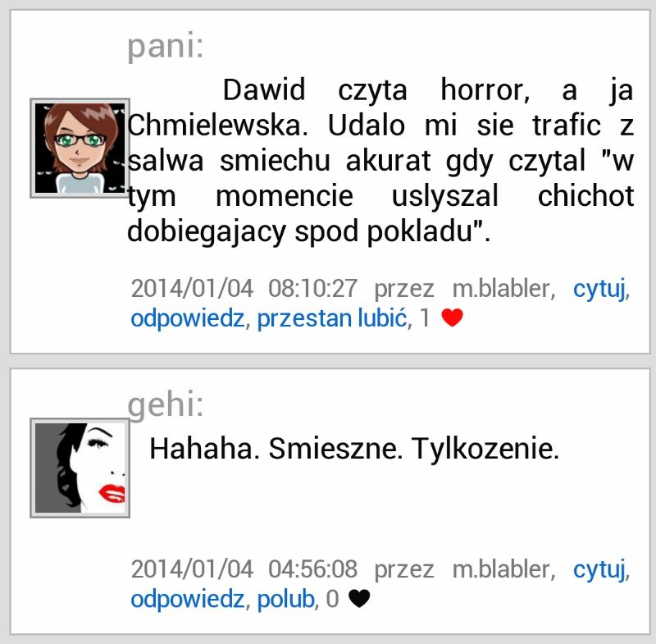
Task: Click the Dawid czyta horror message text
Action: pyautogui.click(x=380, y=161)
